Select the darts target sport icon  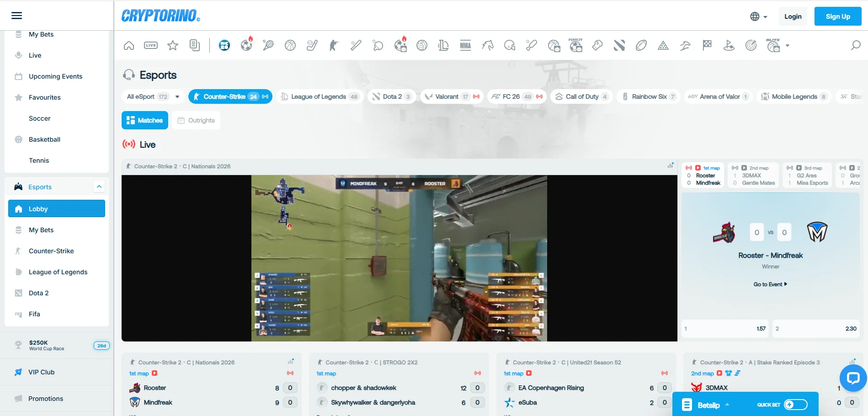point(751,45)
